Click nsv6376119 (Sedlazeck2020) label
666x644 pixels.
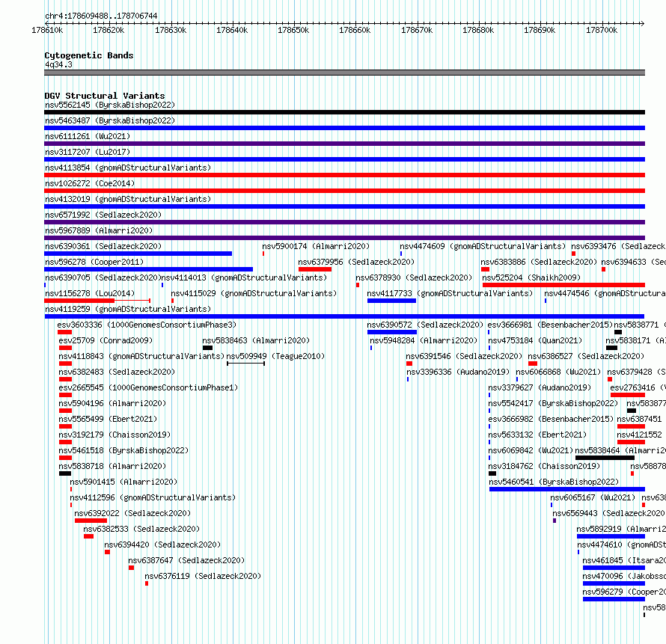[x=203, y=576]
